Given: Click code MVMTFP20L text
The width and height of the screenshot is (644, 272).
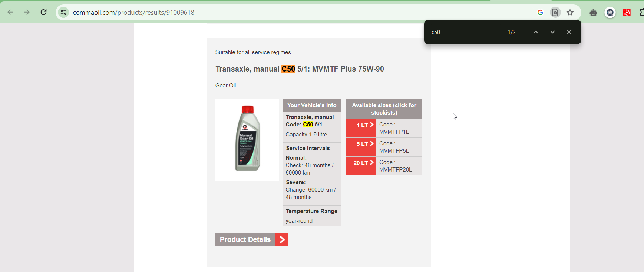Looking at the screenshot, I should (396, 170).
